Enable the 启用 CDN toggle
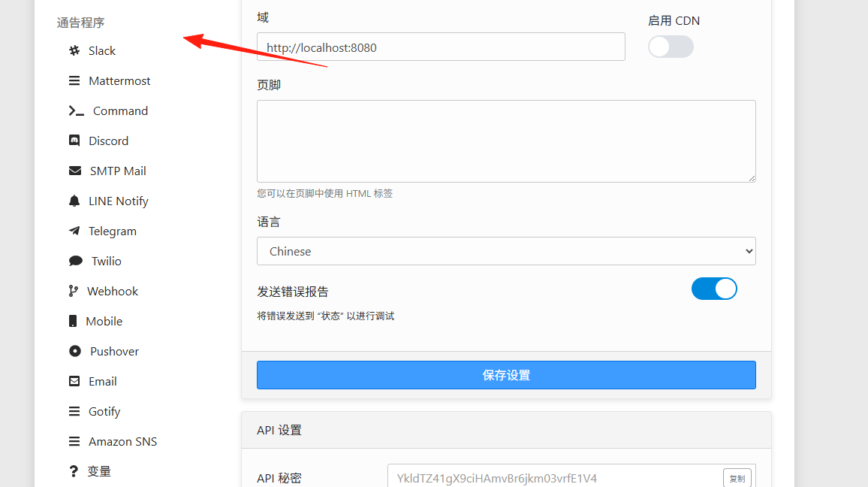Screen dimensions: 868x487 (x=671, y=47)
